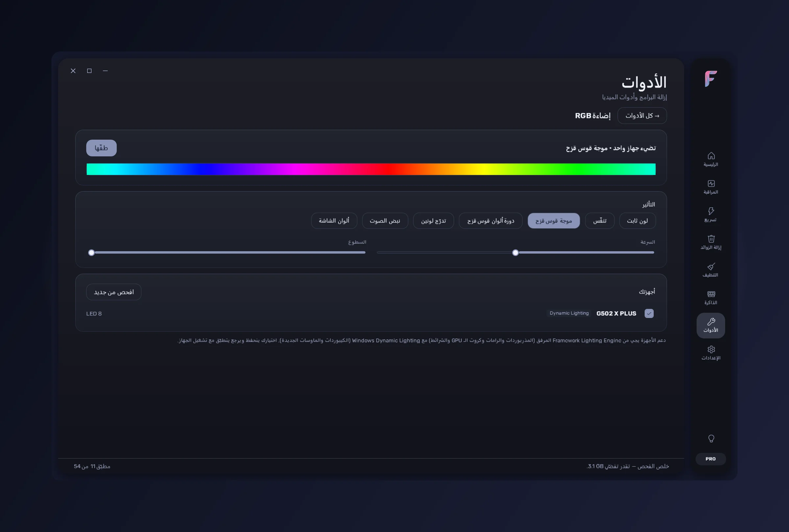Image resolution: width=789 pixels, height=532 pixels.
Task: Open the المراقبة monitoring sidebar icon
Action: (711, 187)
